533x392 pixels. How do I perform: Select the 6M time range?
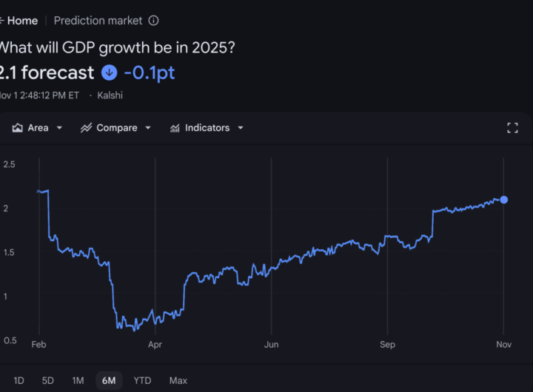tap(109, 381)
